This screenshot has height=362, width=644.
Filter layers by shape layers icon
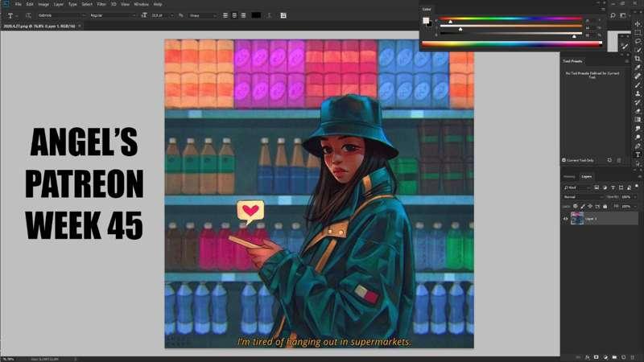point(621,187)
